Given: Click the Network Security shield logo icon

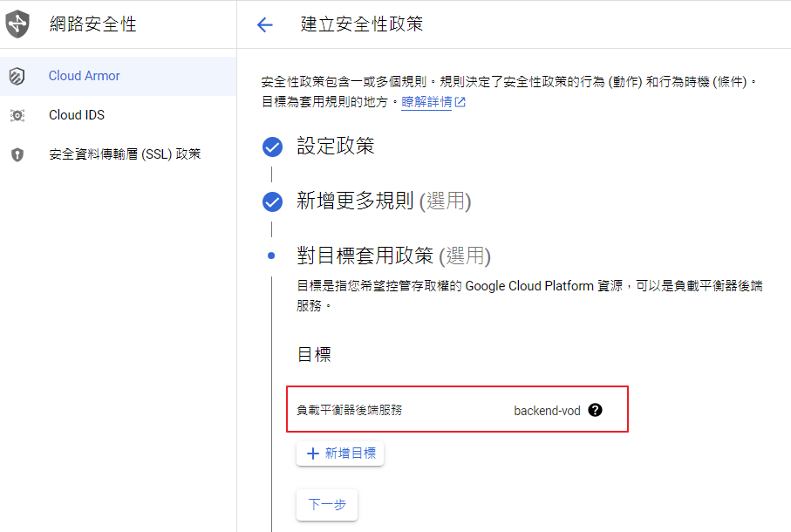Looking at the screenshot, I should 17,24.
